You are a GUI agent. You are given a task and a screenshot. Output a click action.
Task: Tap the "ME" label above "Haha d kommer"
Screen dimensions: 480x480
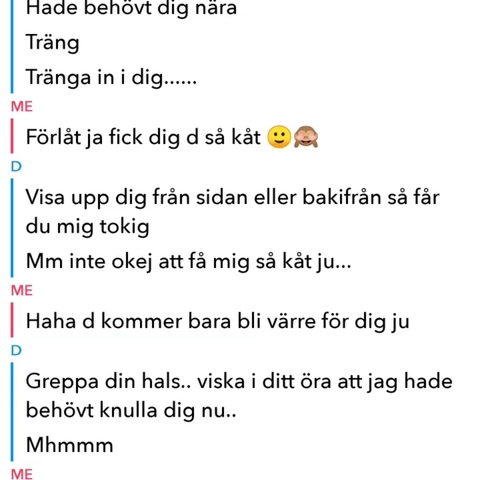coord(22,290)
